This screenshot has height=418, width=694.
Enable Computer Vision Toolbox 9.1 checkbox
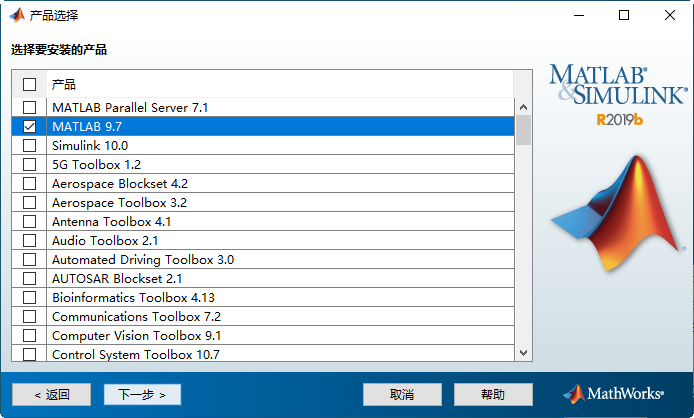tap(29, 336)
